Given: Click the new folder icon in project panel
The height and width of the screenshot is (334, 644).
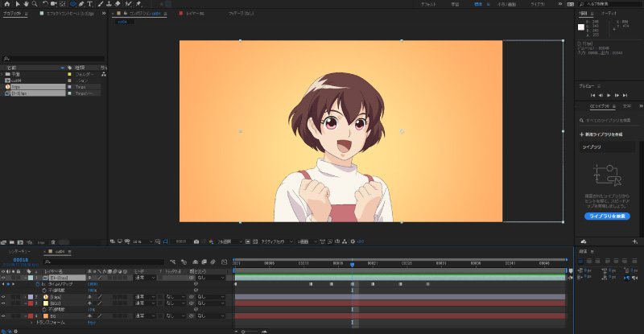Looking at the screenshot, I should (x=12, y=242).
